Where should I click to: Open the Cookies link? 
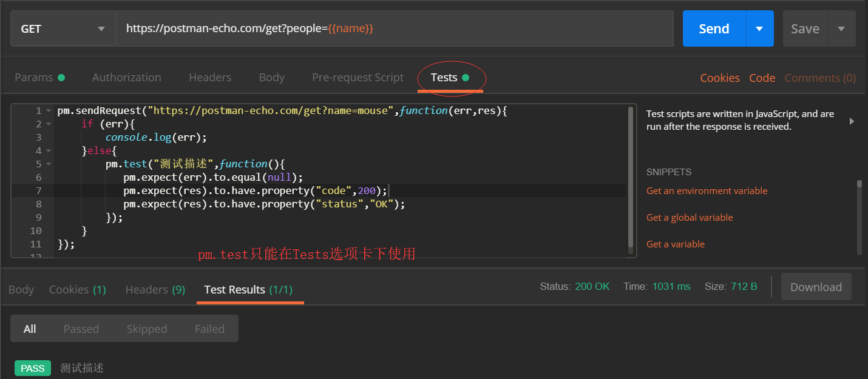click(720, 78)
